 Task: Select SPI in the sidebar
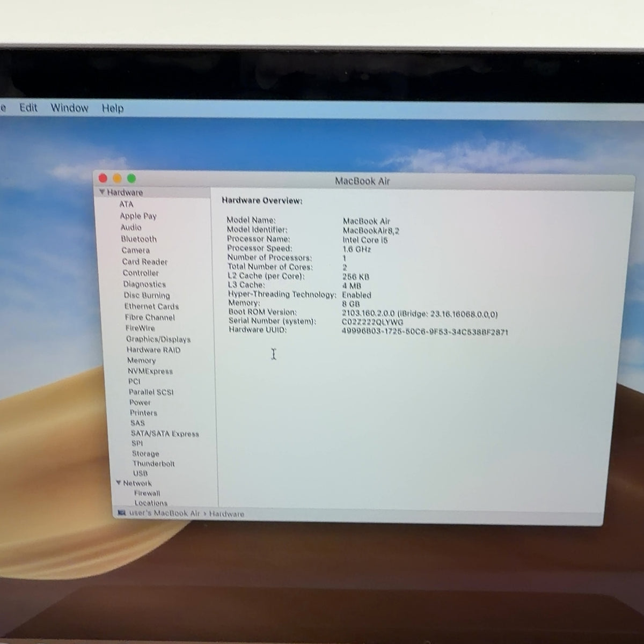coord(137,443)
